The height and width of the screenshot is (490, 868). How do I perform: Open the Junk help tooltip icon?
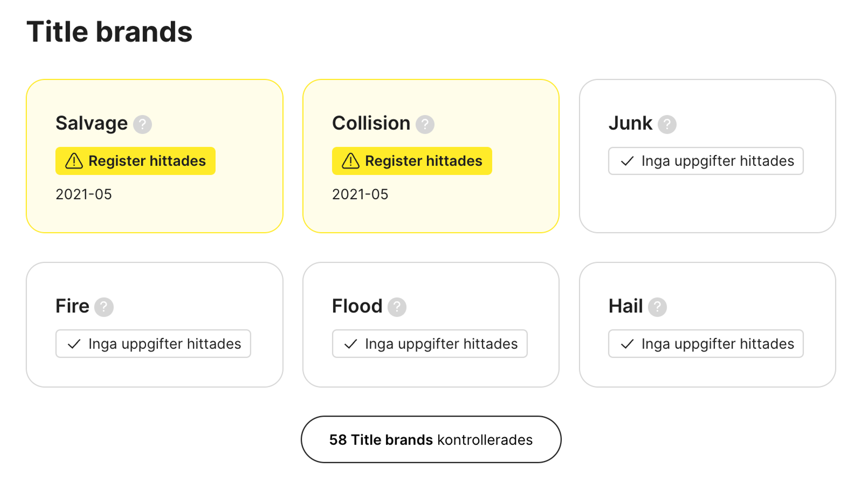(x=667, y=124)
